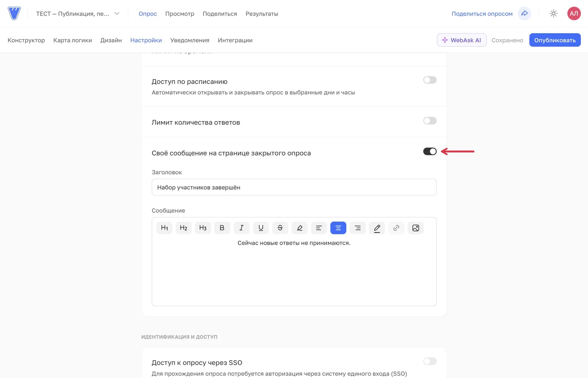Switch to Конструктор section
The image size is (588, 378).
pos(26,40)
